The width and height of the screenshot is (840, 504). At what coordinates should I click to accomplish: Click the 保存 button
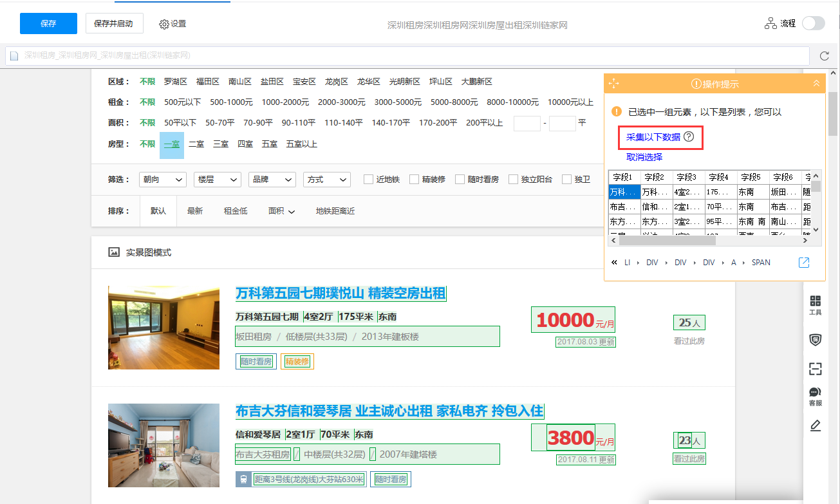pos(48,23)
